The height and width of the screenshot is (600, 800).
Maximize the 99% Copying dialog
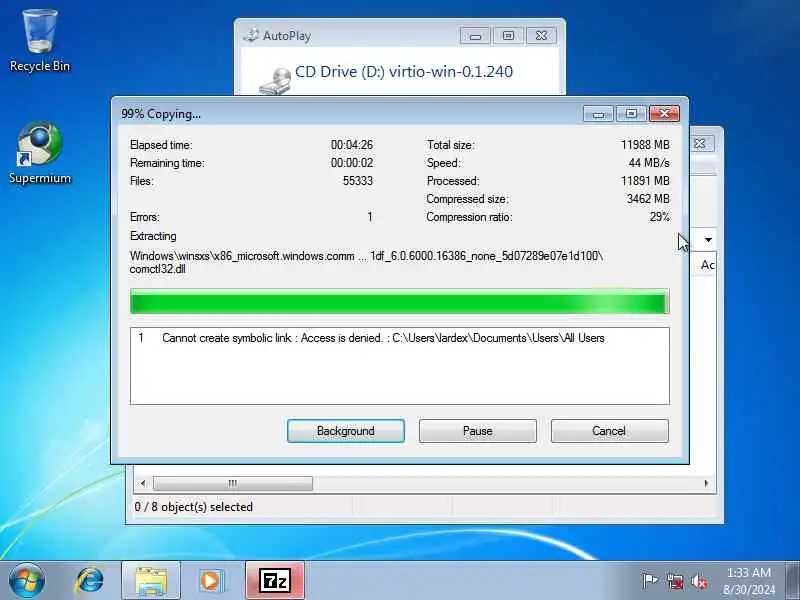pos(631,114)
